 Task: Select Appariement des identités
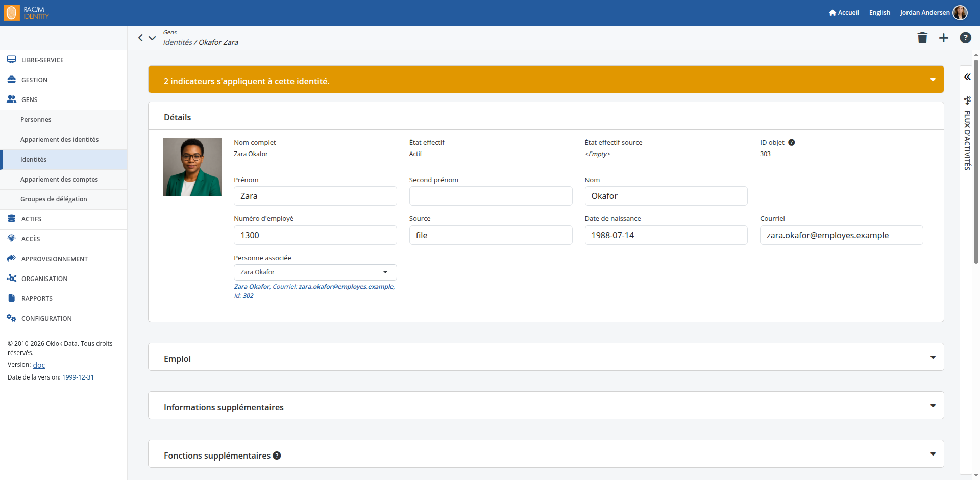(x=63, y=140)
